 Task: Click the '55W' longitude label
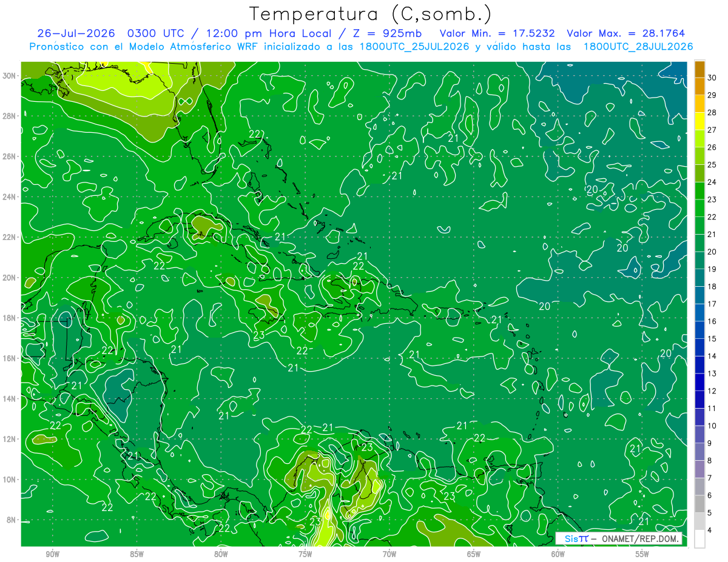(x=642, y=554)
